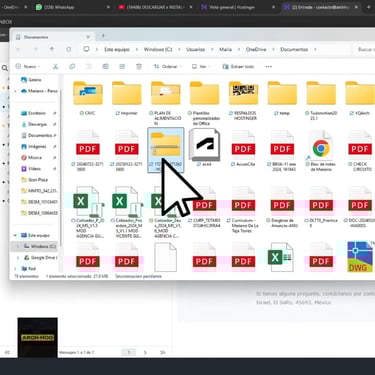This screenshot has height=375, width=375.
Task: Select the DWG drawing file icon
Action: click(x=360, y=257)
